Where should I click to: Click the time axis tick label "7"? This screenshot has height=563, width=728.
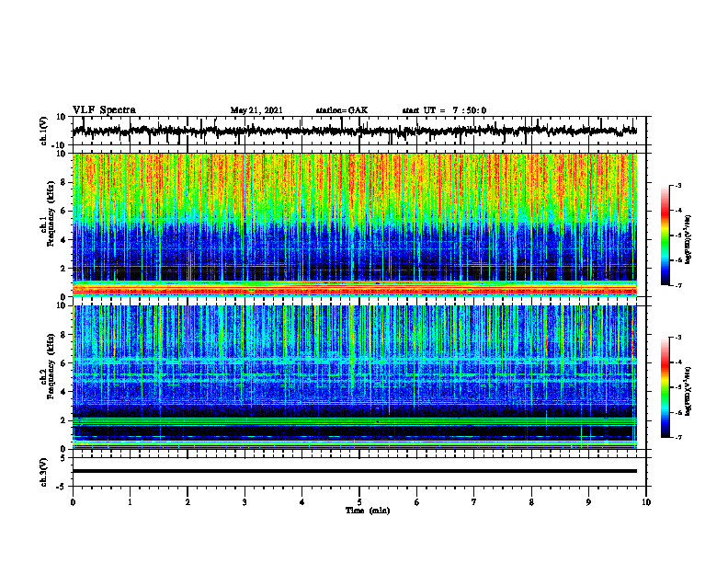(x=474, y=502)
